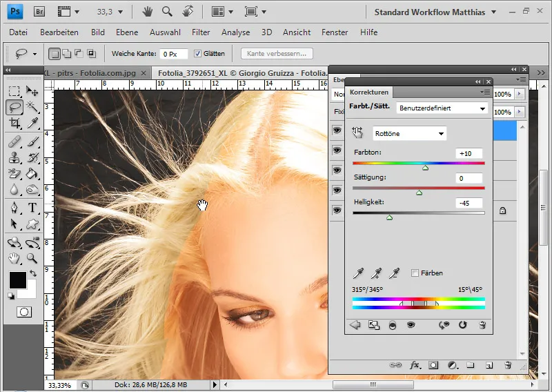Toggle Quick Mask mode

23,312
